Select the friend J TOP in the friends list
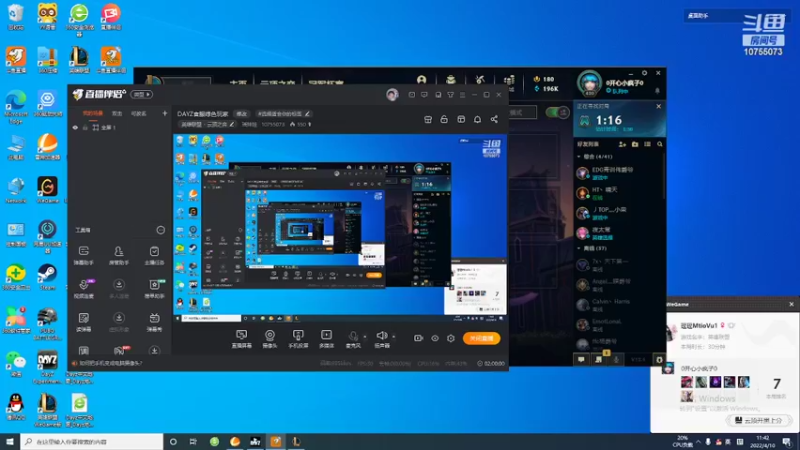The width and height of the screenshot is (800, 450). (619, 213)
